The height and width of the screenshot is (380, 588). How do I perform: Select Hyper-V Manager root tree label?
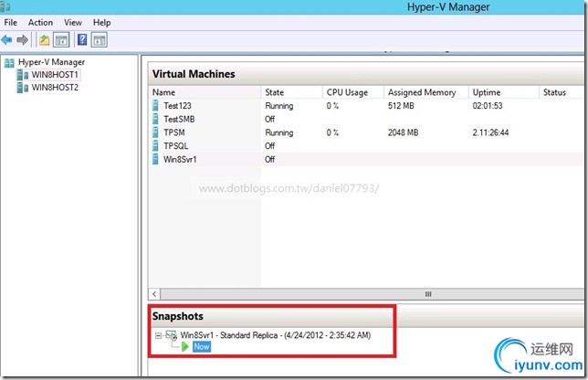click(51, 62)
